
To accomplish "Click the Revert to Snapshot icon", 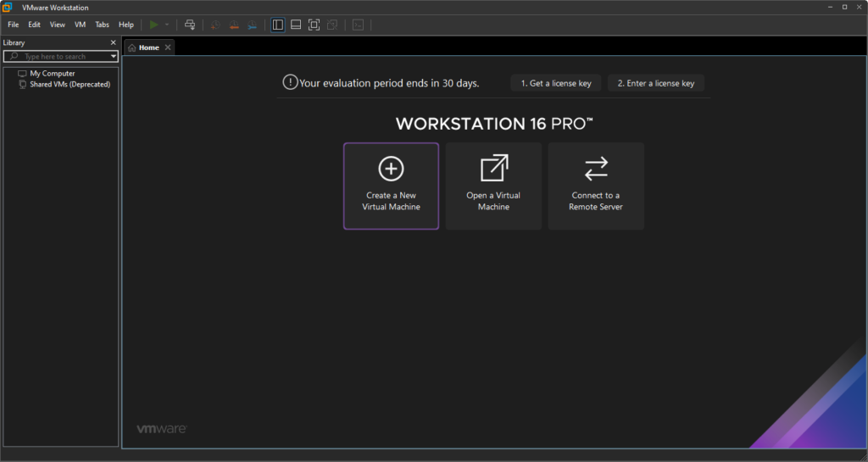I will tap(234, 25).
